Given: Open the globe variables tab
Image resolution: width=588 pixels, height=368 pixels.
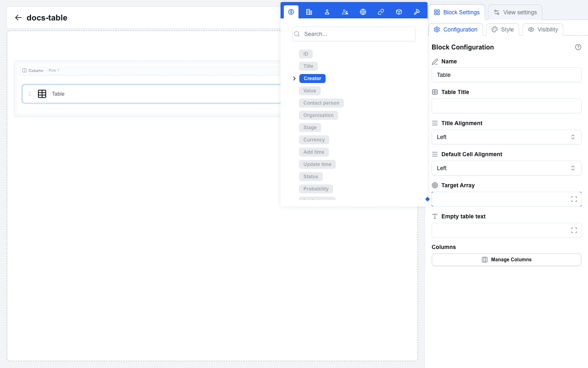Looking at the screenshot, I should click(x=363, y=12).
